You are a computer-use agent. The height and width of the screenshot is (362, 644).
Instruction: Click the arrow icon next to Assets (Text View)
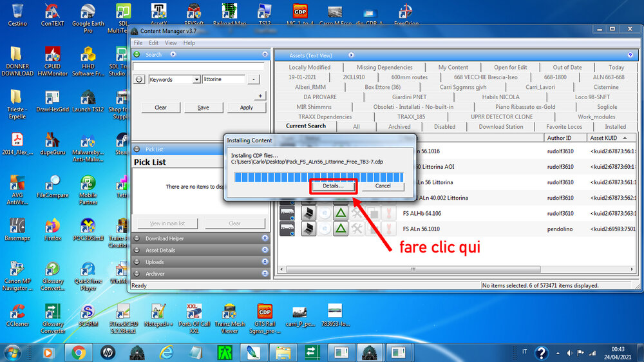pos(351,55)
